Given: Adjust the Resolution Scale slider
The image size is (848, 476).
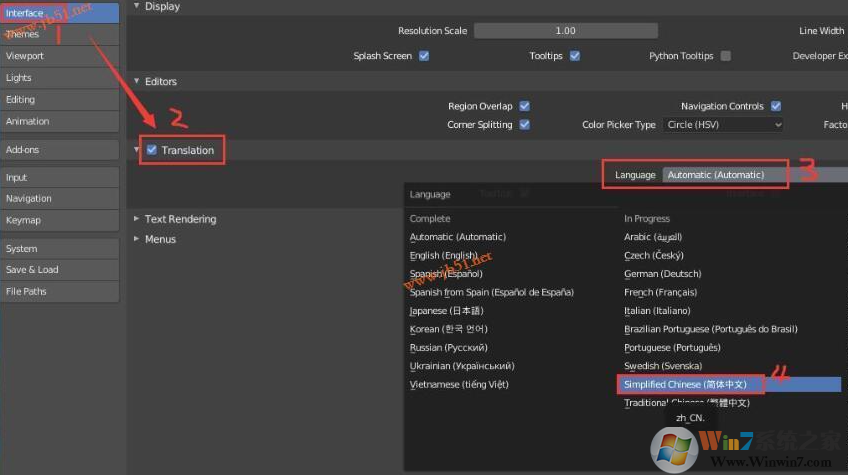Looking at the screenshot, I should tap(565, 31).
